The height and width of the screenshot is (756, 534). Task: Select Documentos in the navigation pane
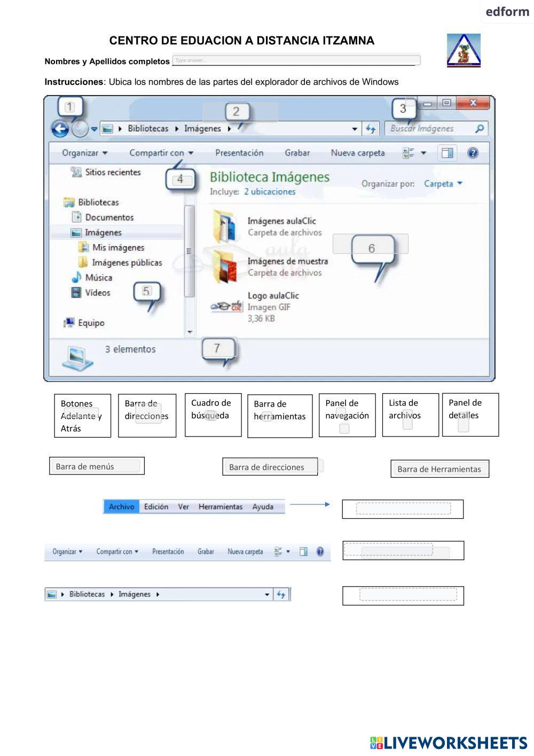109,217
